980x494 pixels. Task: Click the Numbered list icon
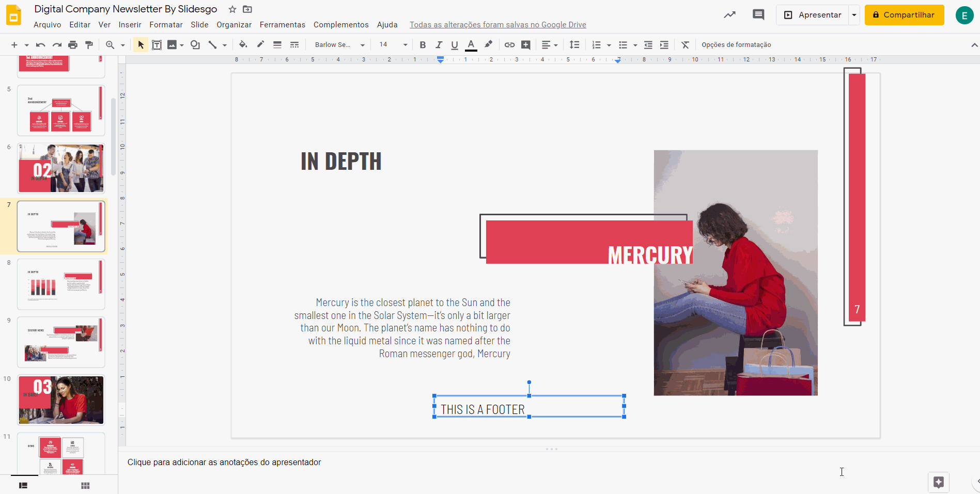pos(597,45)
